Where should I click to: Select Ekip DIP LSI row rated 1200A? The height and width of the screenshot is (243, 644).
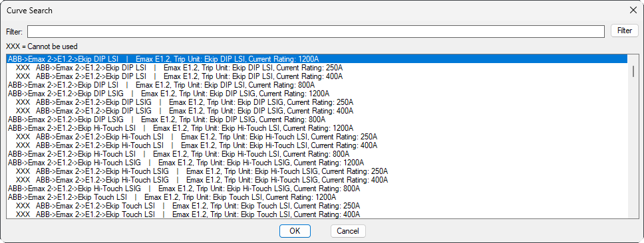click(x=317, y=59)
